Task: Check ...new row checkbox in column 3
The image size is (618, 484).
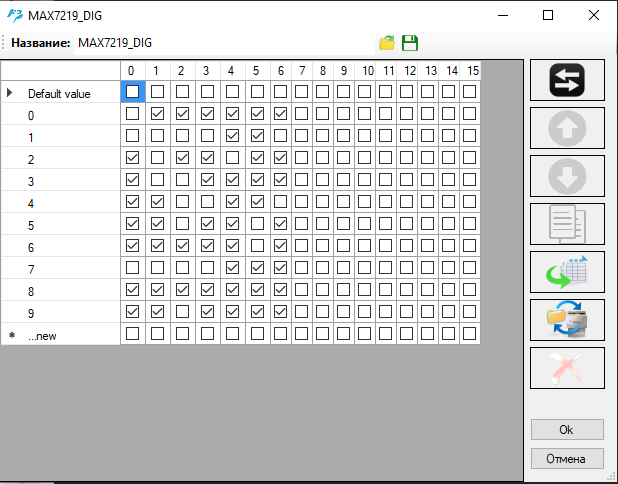Action: pyautogui.click(x=207, y=334)
